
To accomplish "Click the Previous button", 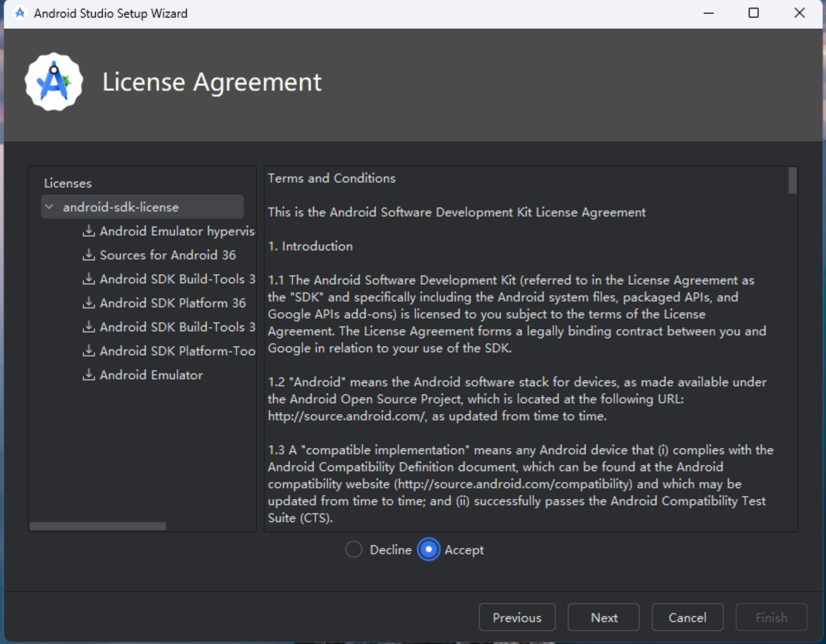I will (x=517, y=617).
